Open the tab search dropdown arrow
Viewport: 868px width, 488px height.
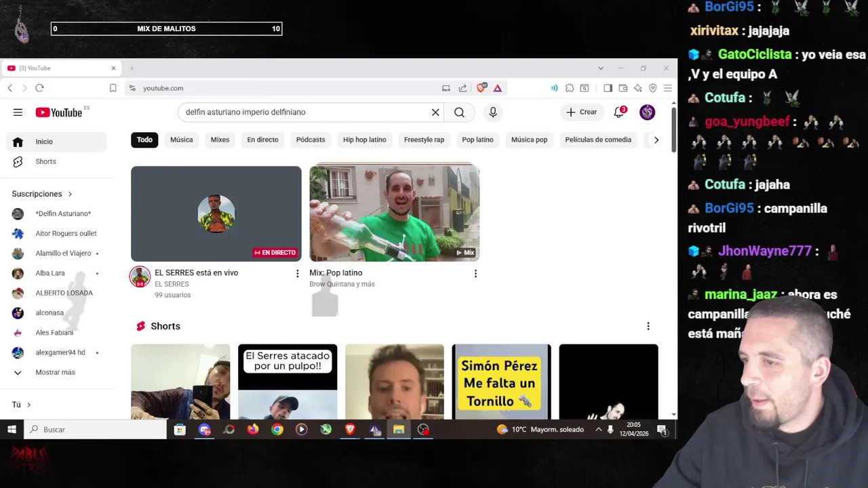pyautogui.click(x=600, y=68)
